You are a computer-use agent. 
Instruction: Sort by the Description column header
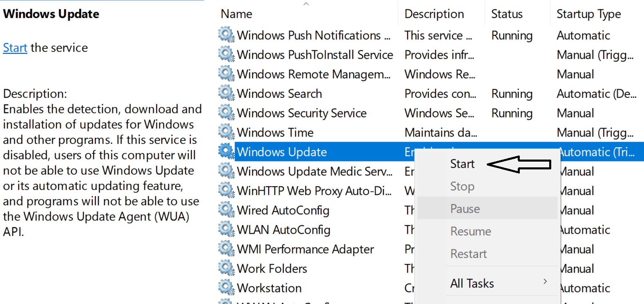(434, 14)
